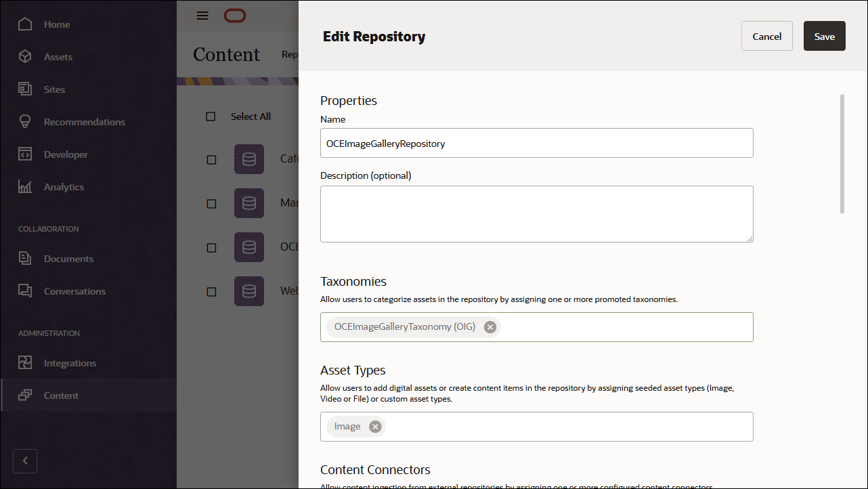Click the repository database icon beside Cafe entry
The width and height of the screenshot is (868, 489).
(x=248, y=159)
